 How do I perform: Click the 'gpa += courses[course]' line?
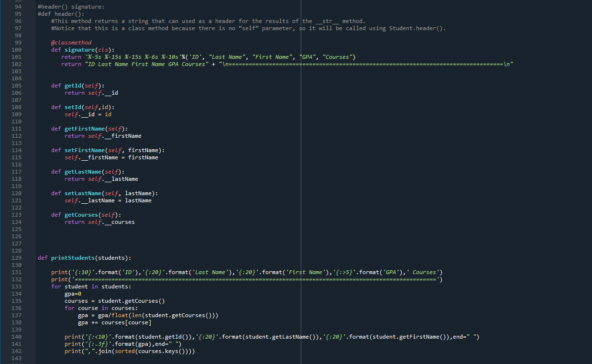(x=115, y=322)
